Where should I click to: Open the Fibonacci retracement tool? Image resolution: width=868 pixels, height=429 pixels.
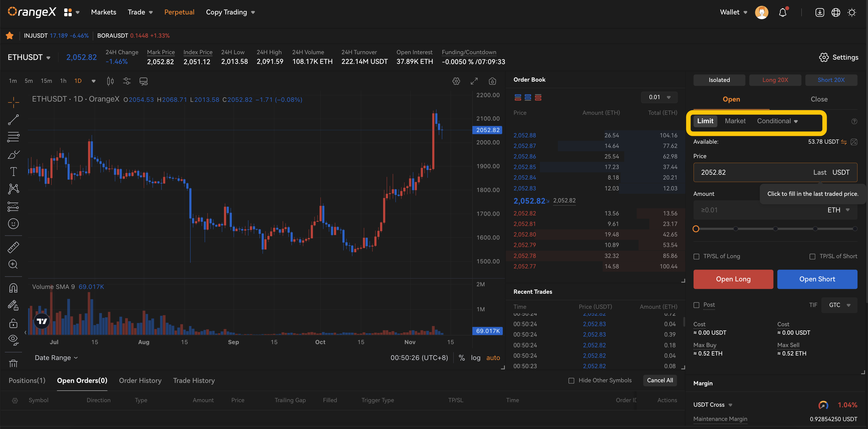tap(14, 137)
